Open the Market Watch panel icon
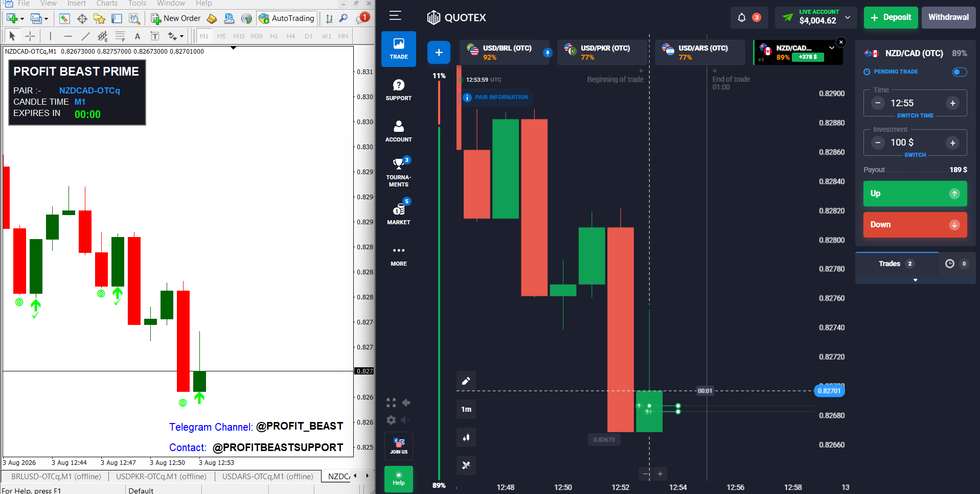The width and height of the screenshot is (980, 494). [x=64, y=18]
